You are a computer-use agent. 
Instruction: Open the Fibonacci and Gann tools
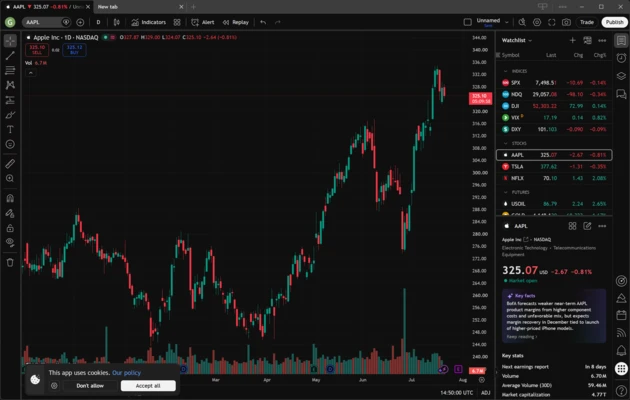(x=10, y=70)
